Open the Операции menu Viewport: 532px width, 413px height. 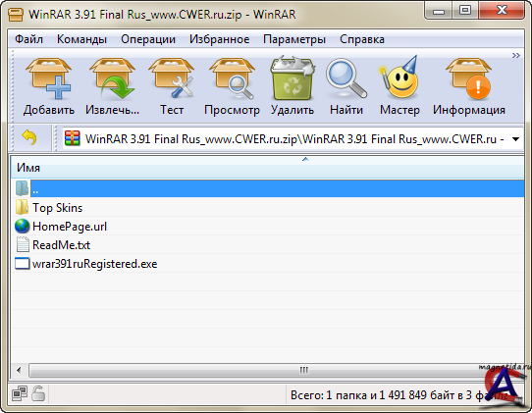[x=148, y=39]
